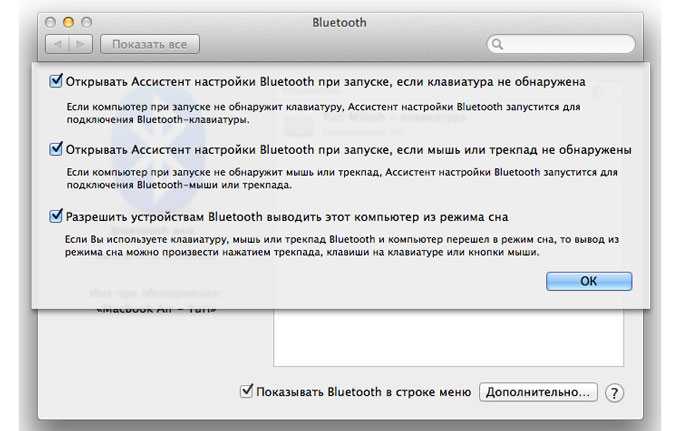680x431 pixels.
Task: Open help with the question mark button
Action: click(614, 393)
